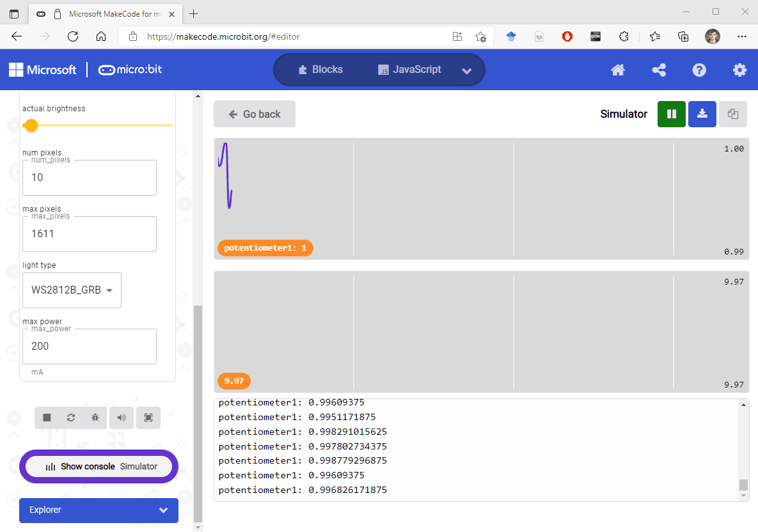Pause the running simulation
This screenshot has width=758, height=532.
tap(671, 114)
